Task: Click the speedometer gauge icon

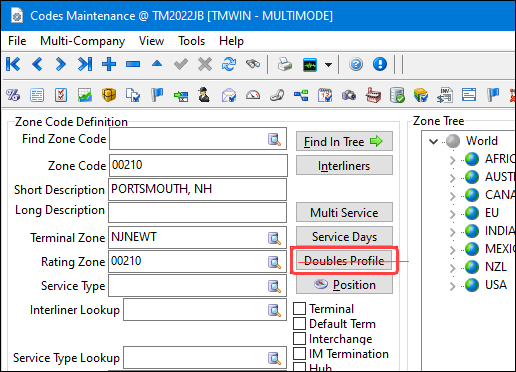Action: coord(253,95)
